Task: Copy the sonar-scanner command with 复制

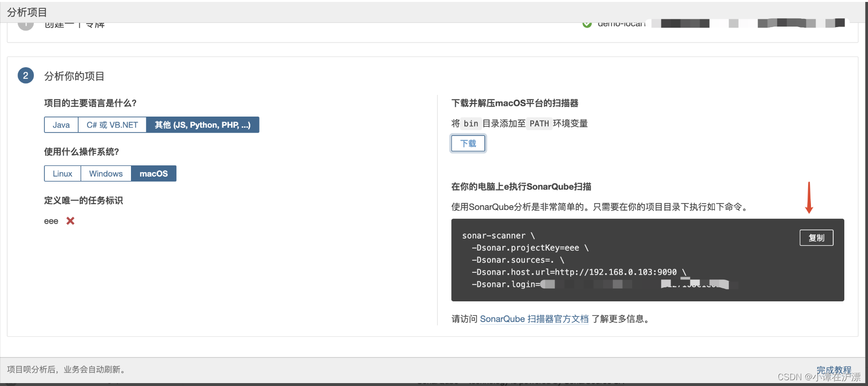Action: [816, 238]
